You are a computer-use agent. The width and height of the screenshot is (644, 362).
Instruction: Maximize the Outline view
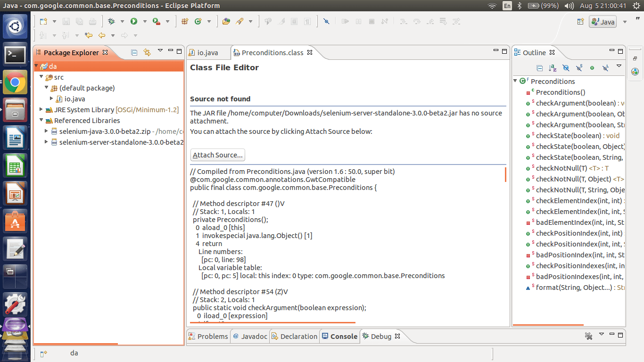coord(620,51)
